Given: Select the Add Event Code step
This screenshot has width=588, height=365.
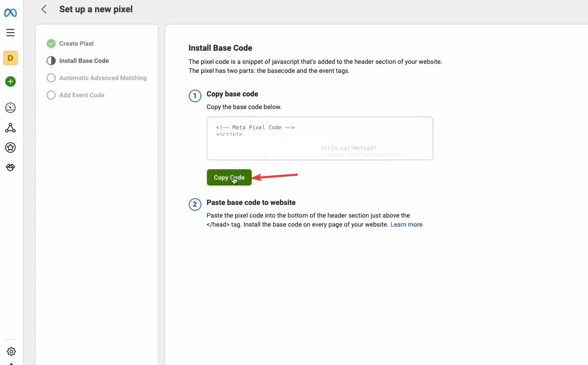Looking at the screenshot, I should click(x=82, y=95).
